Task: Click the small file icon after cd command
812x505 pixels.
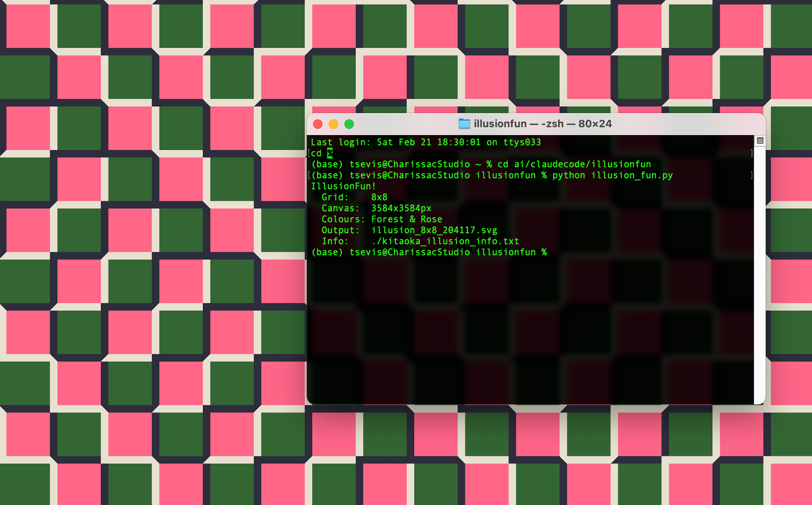Action: 330,153
